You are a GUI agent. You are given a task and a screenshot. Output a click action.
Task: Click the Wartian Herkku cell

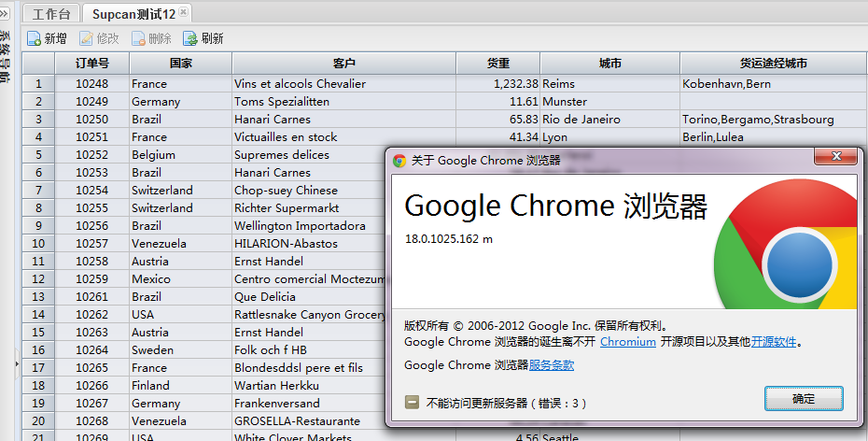(309, 385)
